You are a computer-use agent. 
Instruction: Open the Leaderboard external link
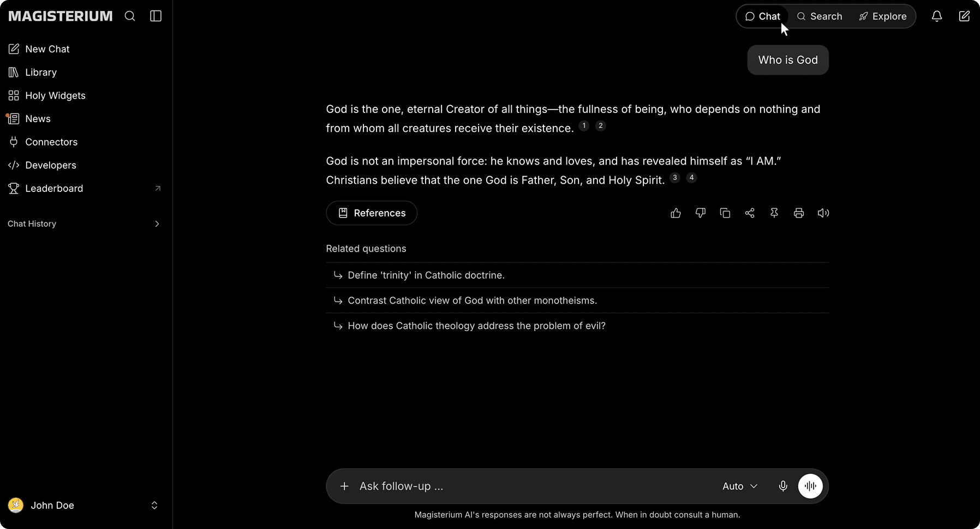[83, 189]
